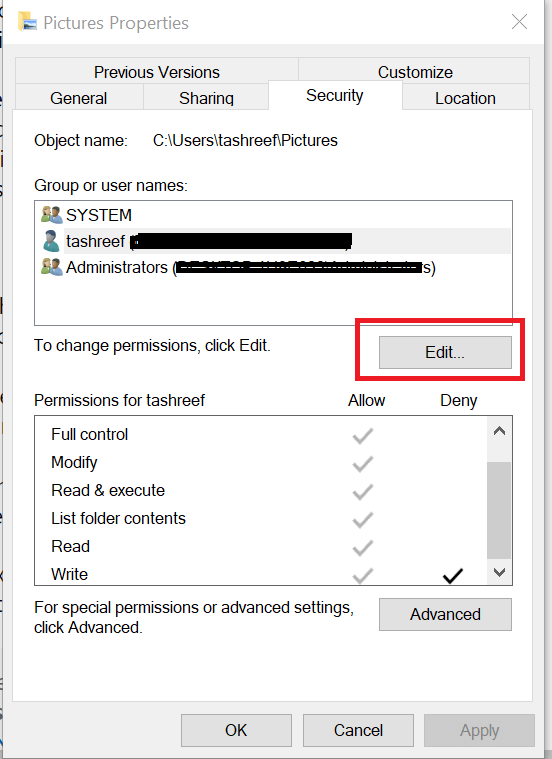This screenshot has height=759, width=552.
Task: Confirm the dialog with OK
Action: point(236,730)
